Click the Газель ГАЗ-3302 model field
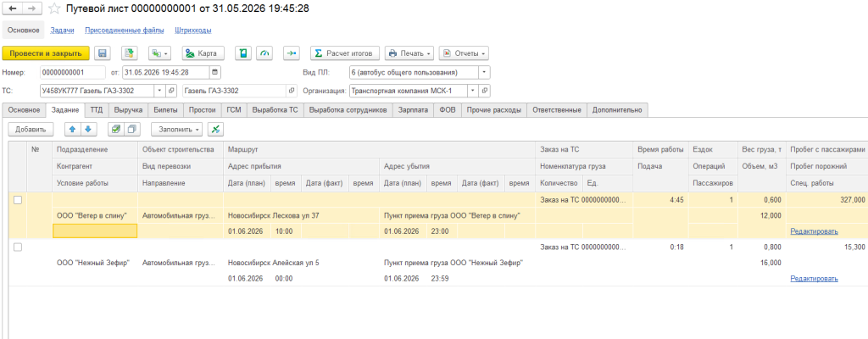 234,91
